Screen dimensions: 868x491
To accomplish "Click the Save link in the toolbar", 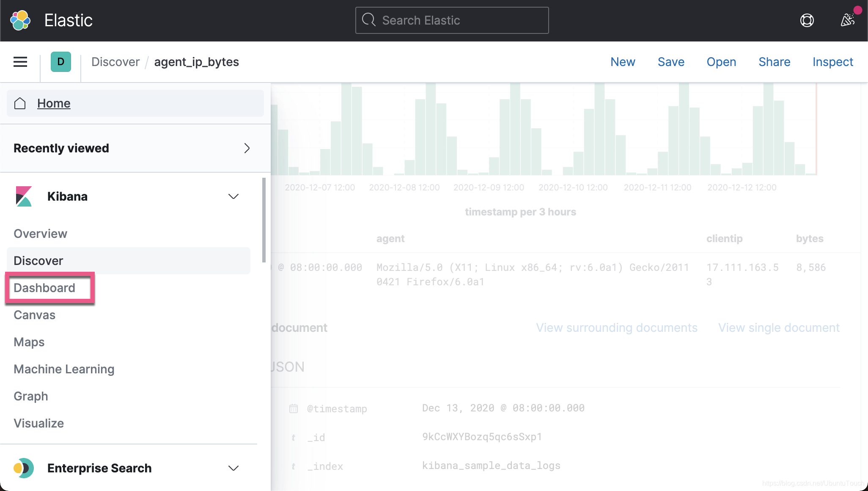I will (x=671, y=62).
